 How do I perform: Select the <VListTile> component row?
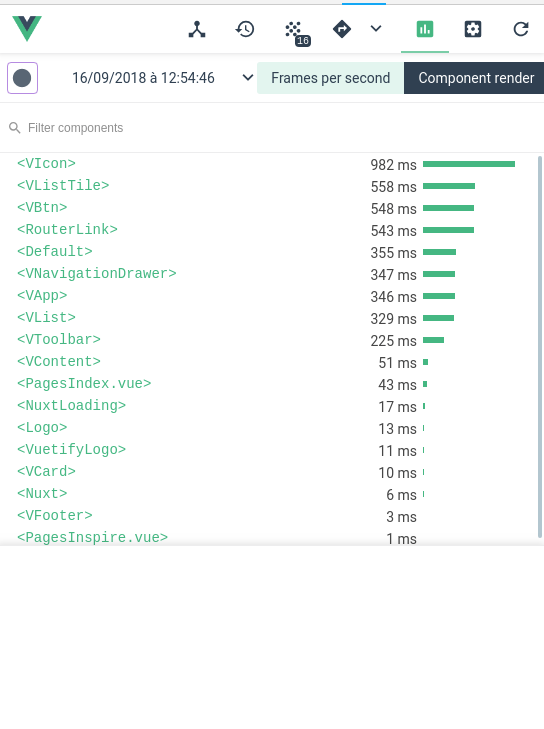(x=269, y=186)
